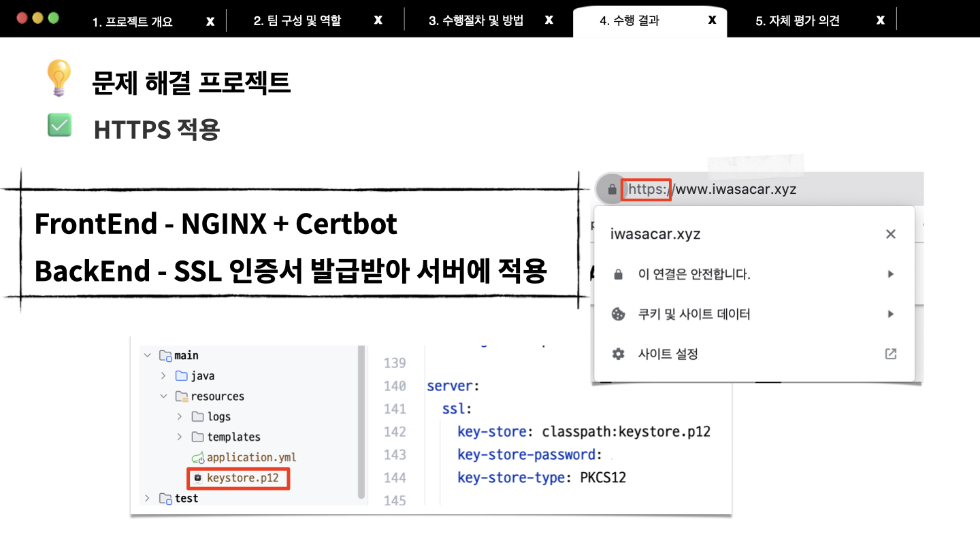The image size is (980, 551).
Task: Open '사이트 설정' entry
Action: (x=754, y=354)
